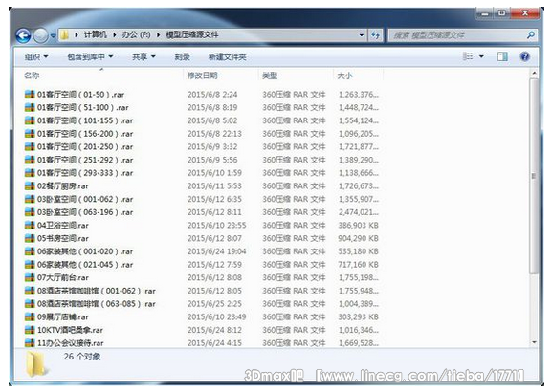Change view with the view icon button

(468, 56)
